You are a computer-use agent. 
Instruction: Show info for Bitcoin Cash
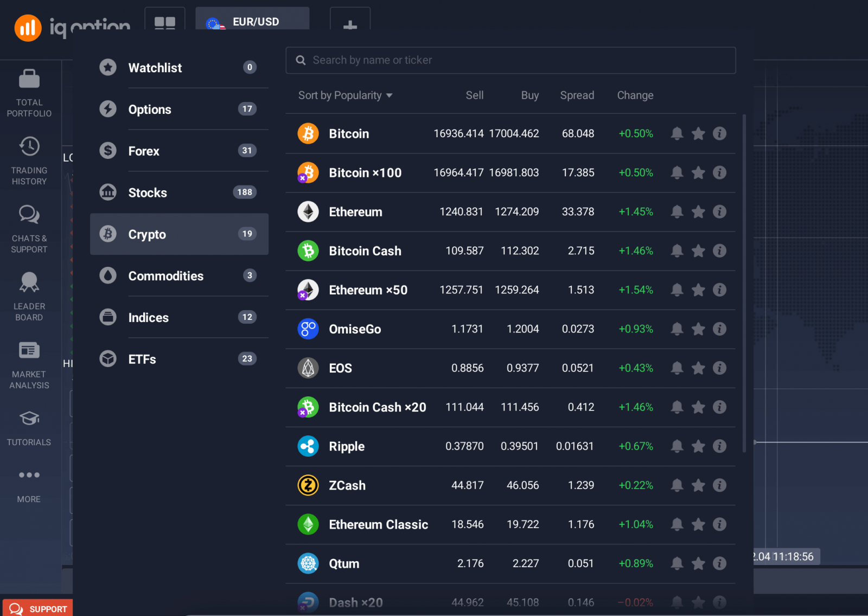click(719, 251)
